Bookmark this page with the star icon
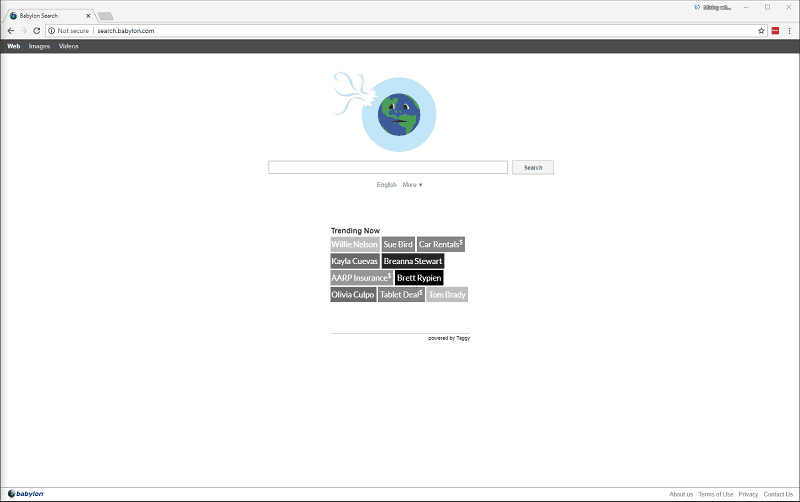800x502 pixels. click(x=761, y=31)
